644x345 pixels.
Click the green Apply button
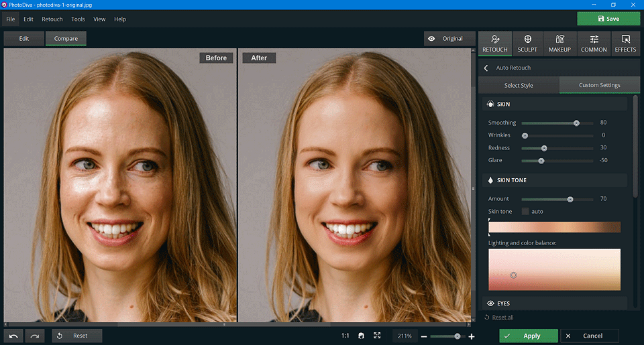(528, 336)
